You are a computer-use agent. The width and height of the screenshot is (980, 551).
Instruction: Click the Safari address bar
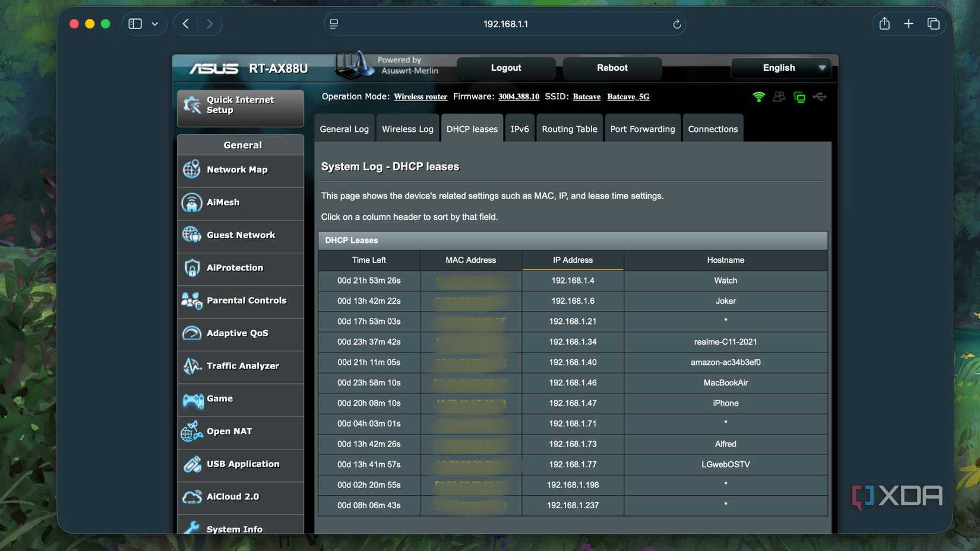pos(505,24)
